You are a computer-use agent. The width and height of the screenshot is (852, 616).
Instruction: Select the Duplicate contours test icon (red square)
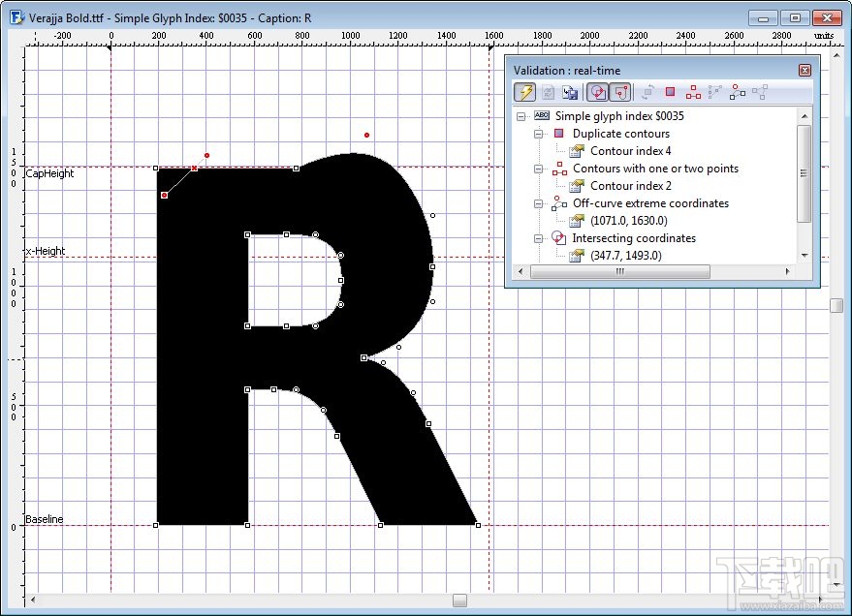point(670,92)
